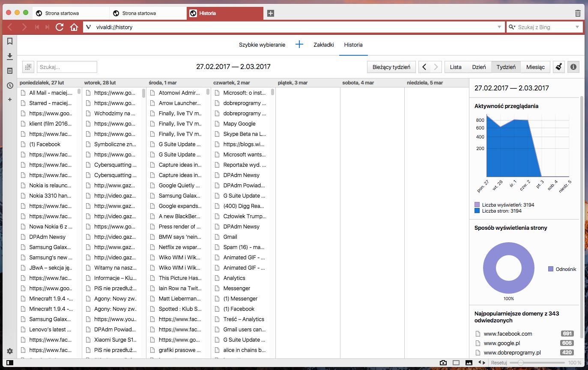Open the 'klient (film 2016...' history entry

coord(47,123)
